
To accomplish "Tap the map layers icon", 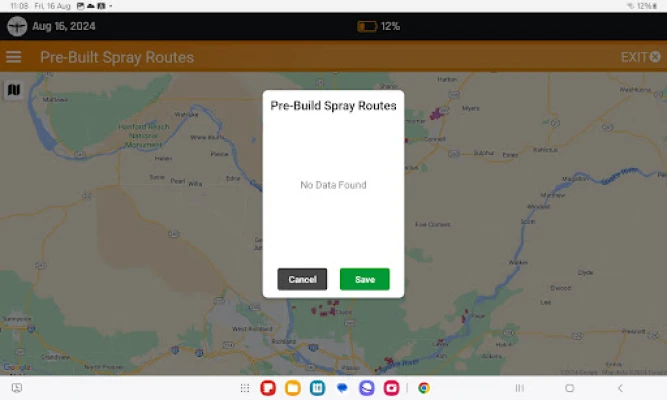I will [14, 90].
